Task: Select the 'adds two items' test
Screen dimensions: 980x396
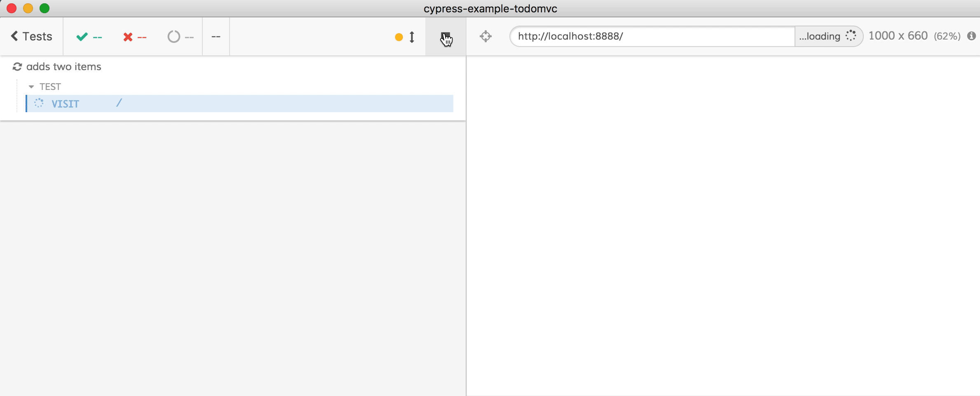Action: [x=63, y=67]
